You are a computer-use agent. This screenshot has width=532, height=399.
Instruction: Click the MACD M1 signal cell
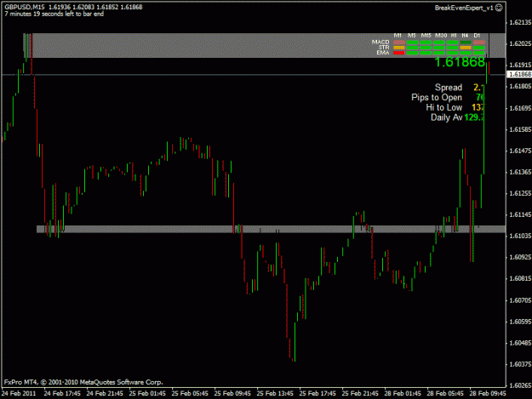point(399,43)
